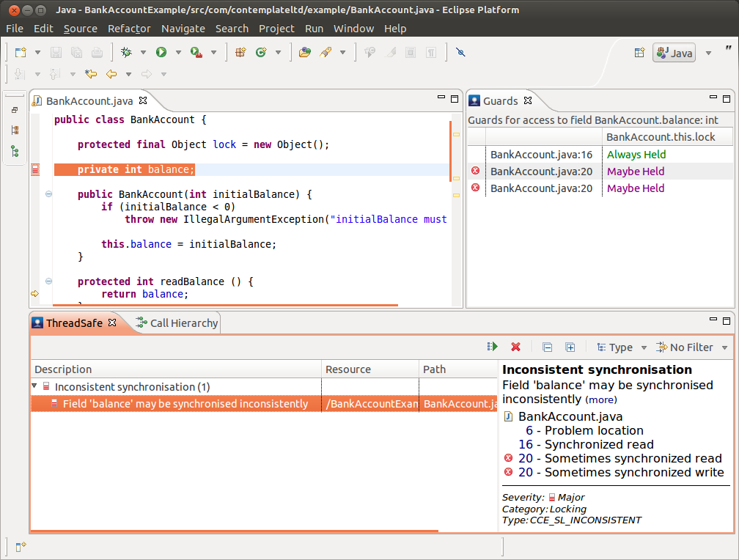
Task: Switch to the Call Hierarchy tab
Action: pyautogui.click(x=177, y=323)
